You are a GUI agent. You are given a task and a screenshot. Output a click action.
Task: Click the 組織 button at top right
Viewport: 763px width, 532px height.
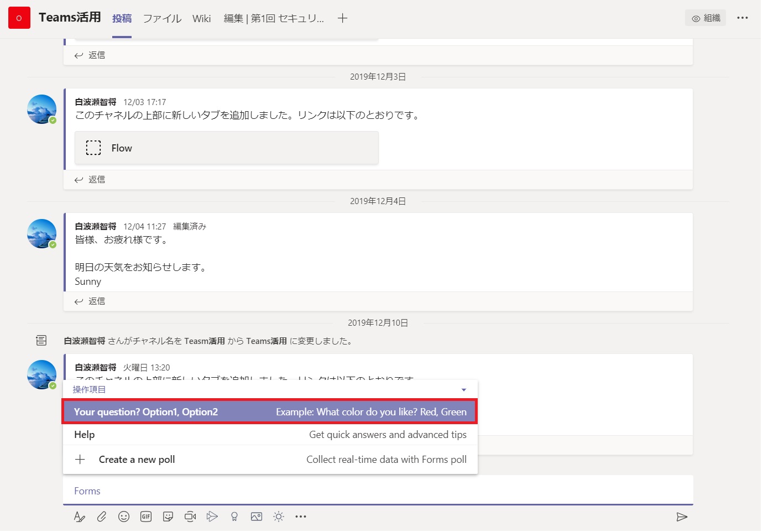coord(706,18)
